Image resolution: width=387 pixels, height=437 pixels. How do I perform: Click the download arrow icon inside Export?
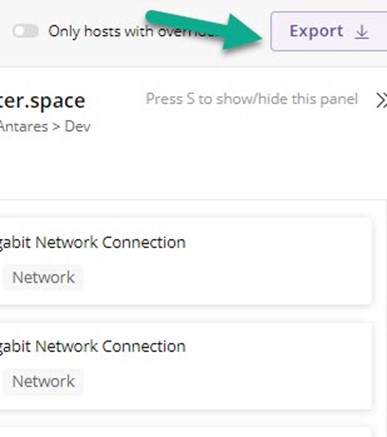click(x=362, y=32)
